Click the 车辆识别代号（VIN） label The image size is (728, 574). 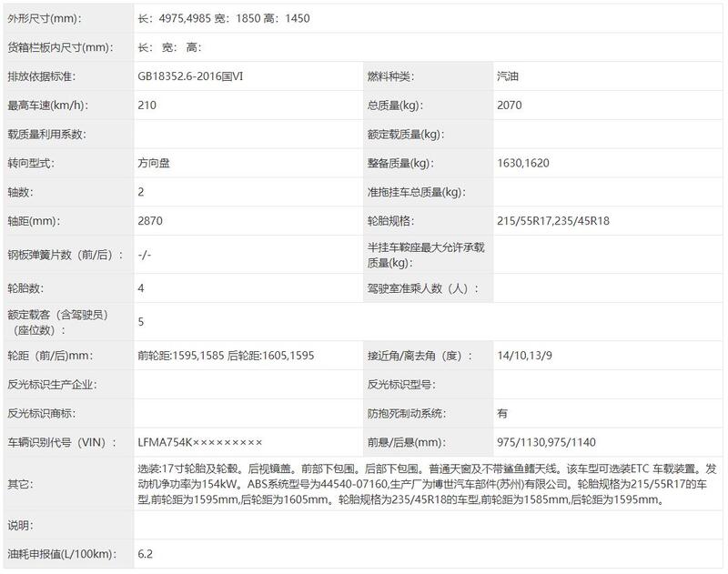tap(62, 443)
